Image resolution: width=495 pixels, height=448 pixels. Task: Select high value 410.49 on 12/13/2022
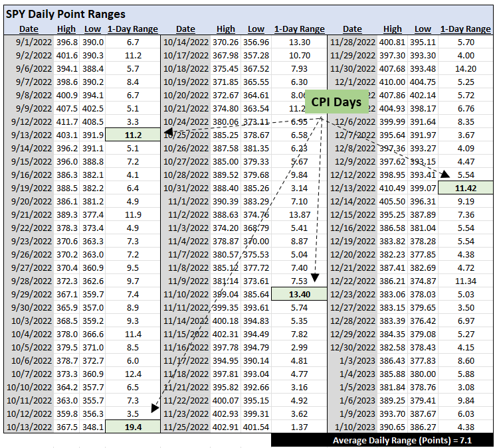(392, 188)
